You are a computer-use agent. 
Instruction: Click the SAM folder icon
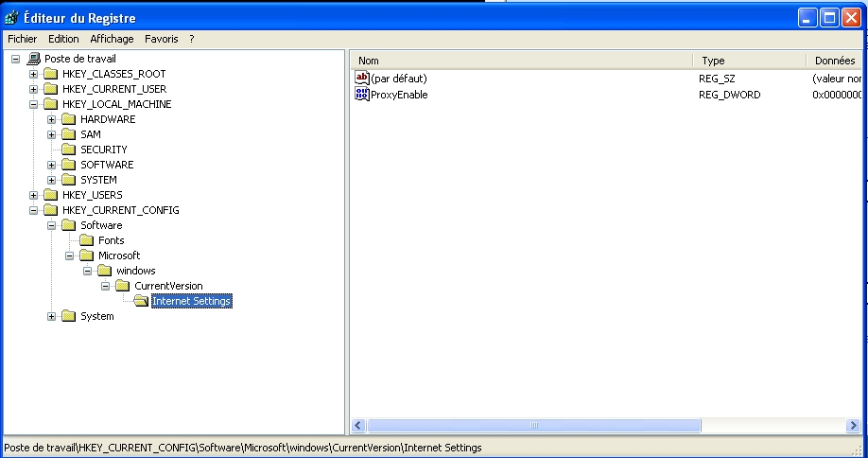pos(69,134)
